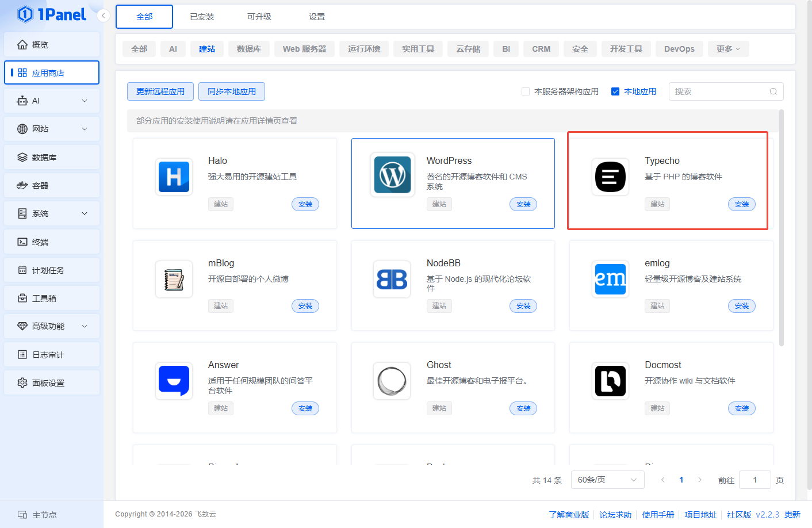Open 面板设置 panel settings
Screen dimensions: 812x528
(x=52, y=382)
